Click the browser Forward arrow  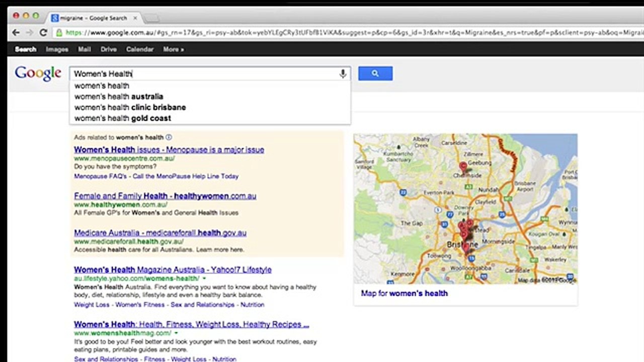(x=30, y=33)
